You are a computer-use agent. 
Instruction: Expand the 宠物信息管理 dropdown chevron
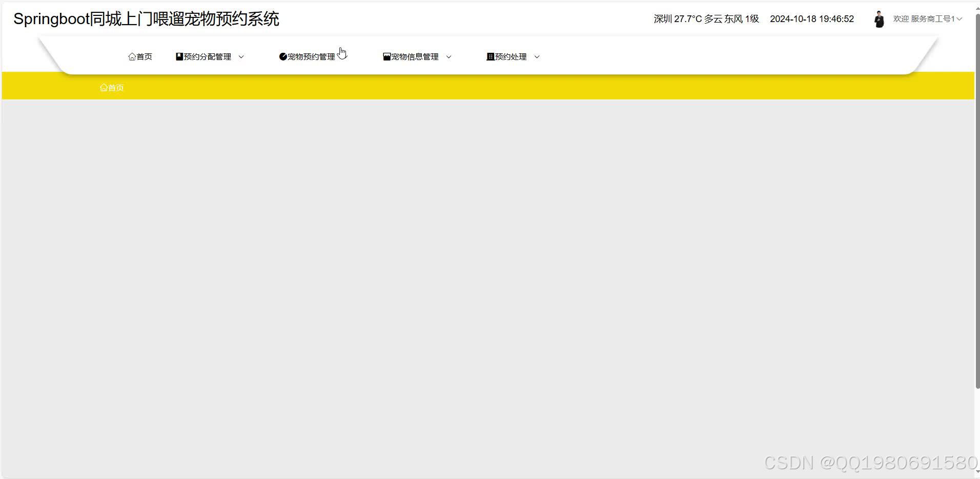pyautogui.click(x=449, y=57)
